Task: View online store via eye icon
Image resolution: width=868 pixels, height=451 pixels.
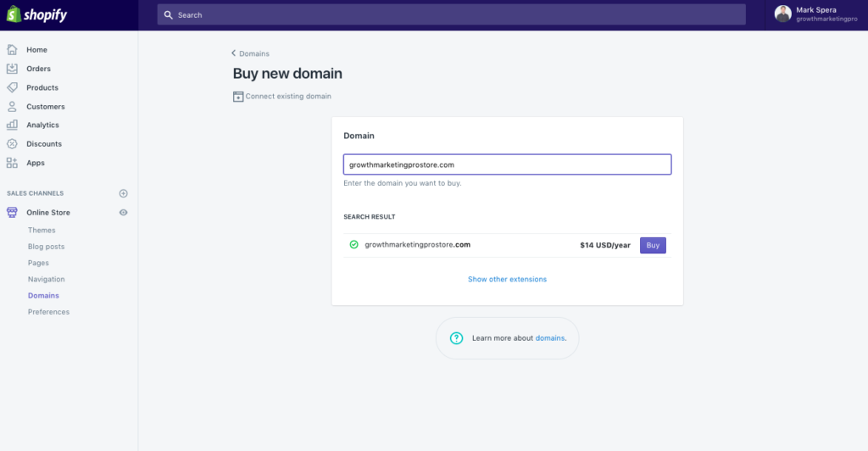Action: point(124,213)
